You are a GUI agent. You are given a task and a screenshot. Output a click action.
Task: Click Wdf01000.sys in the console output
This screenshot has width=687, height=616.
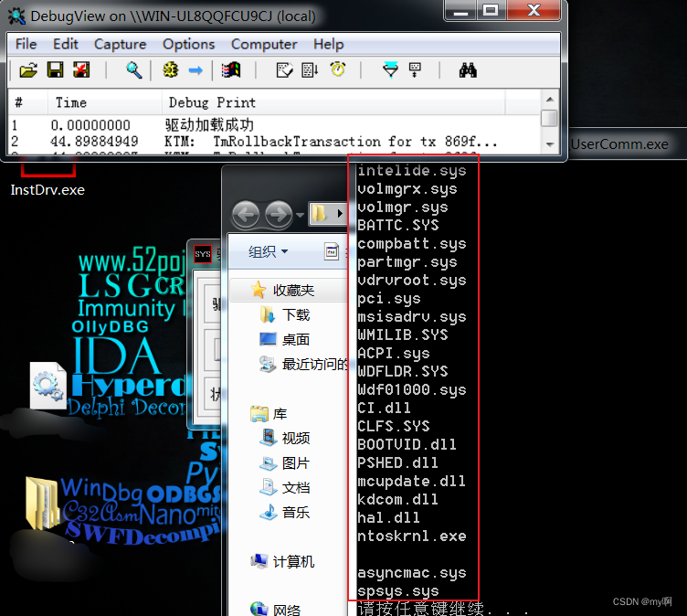coord(411,389)
